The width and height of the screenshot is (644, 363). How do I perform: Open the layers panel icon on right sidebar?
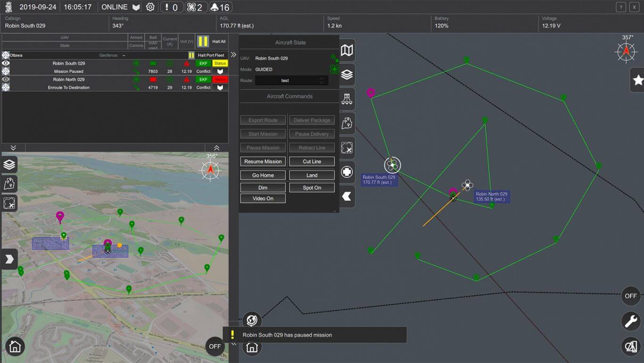(347, 74)
